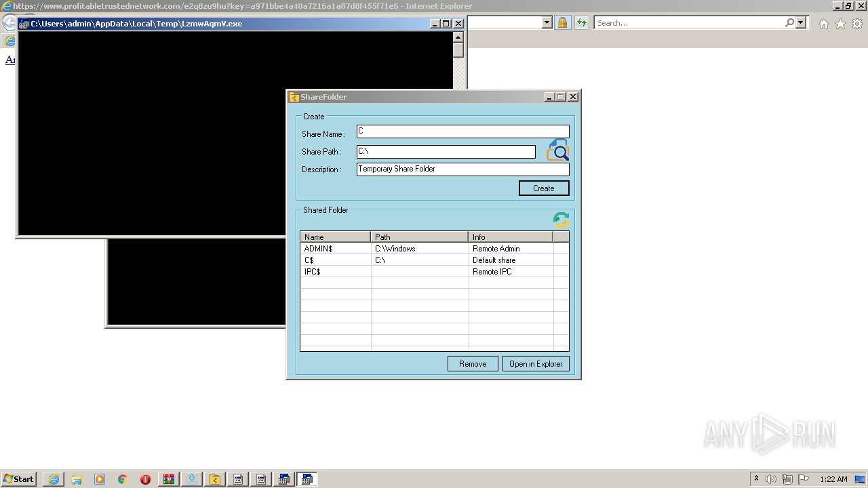The image size is (868, 488).
Task: Click the IE refresh page icon
Action: click(581, 22)
